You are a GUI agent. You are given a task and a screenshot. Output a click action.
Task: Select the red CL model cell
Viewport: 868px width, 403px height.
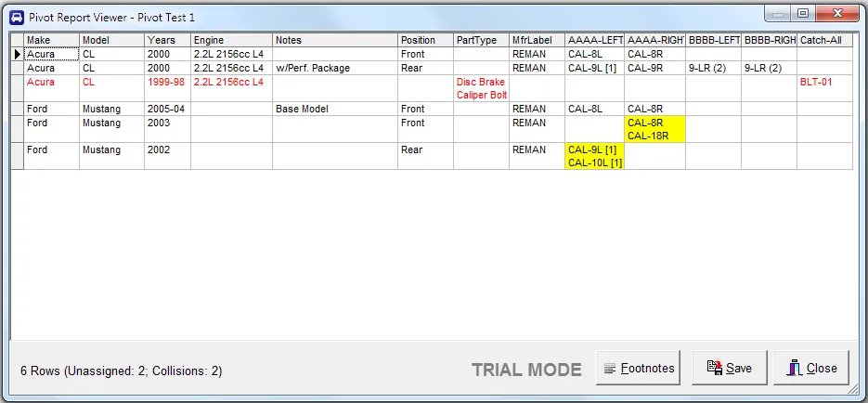coord(111,88)
